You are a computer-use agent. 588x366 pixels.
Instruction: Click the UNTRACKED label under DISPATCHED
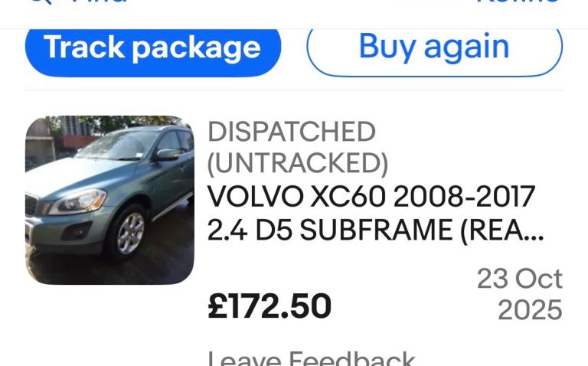(298, 164)
